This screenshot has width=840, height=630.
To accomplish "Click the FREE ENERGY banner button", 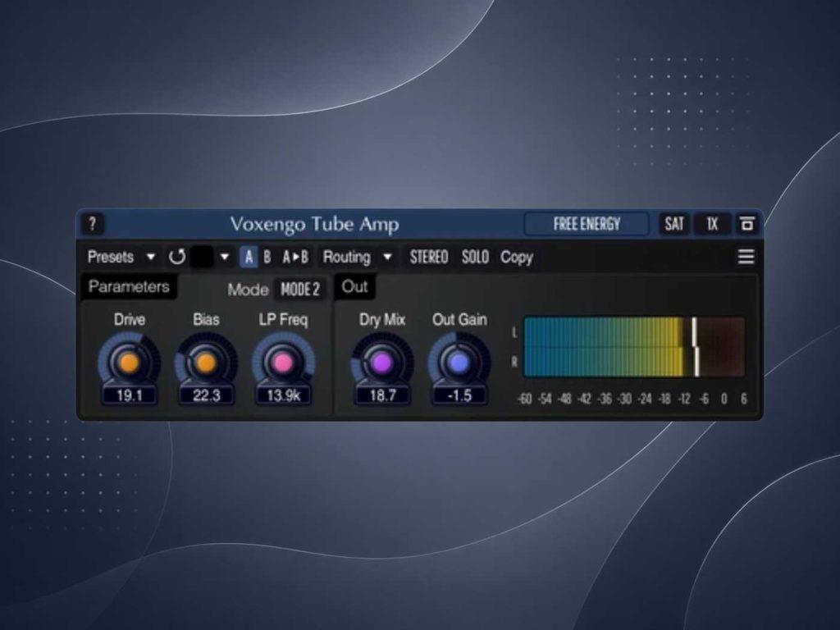I will 586,223.
